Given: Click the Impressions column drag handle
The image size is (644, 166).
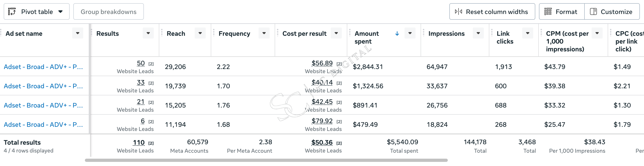Looking at the screenshot, I should tap(424, 33).
